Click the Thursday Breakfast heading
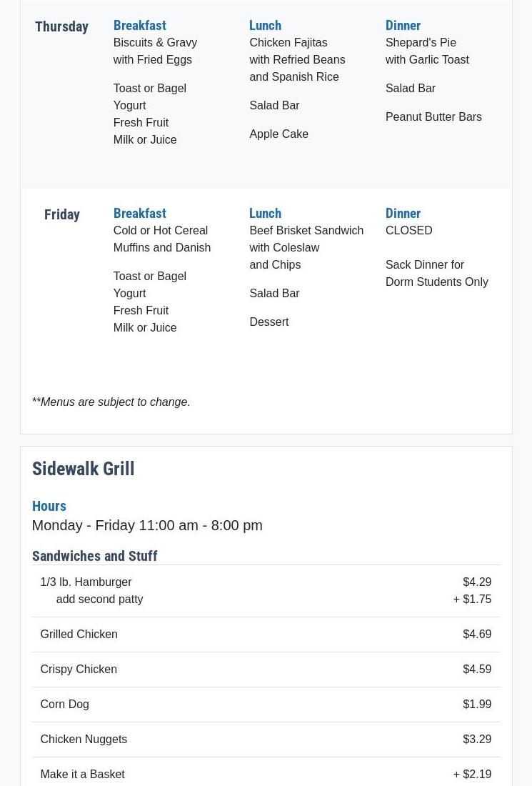The width and height of the screenshot is (532, 786). [140, 26]
